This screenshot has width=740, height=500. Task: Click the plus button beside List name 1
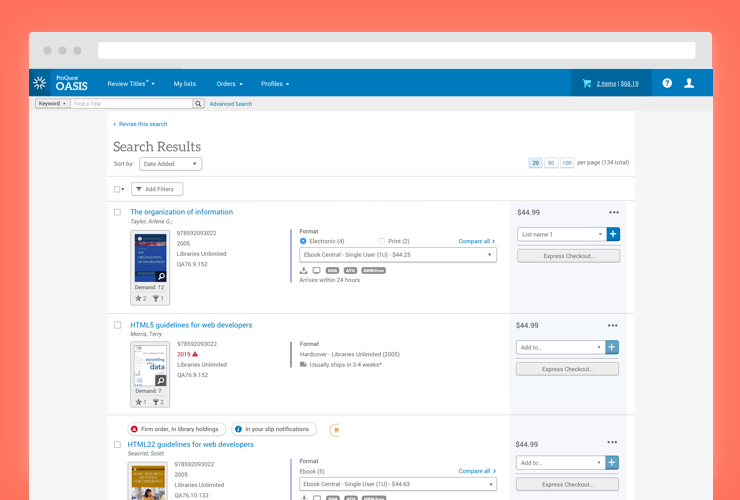613,234
